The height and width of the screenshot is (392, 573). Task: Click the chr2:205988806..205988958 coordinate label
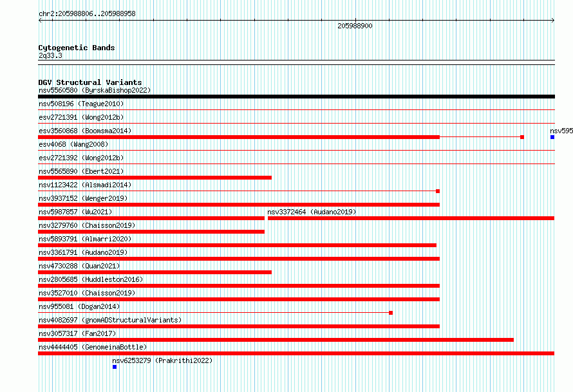pos(87,14)
